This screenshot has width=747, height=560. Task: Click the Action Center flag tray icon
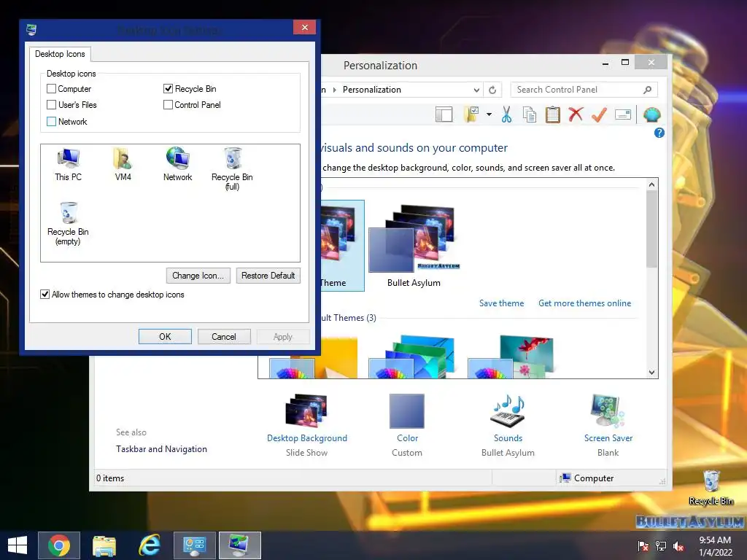643,546
